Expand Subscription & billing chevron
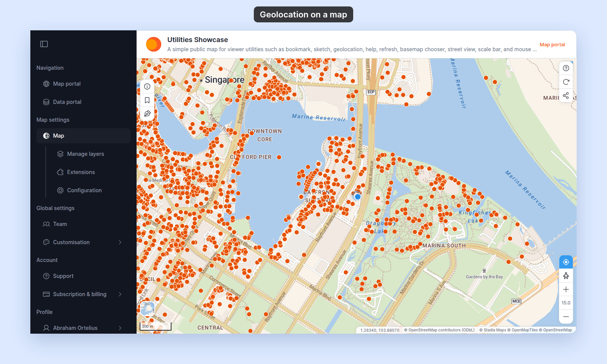Viewport: 607px width, 364px height. tap(120, 294)
